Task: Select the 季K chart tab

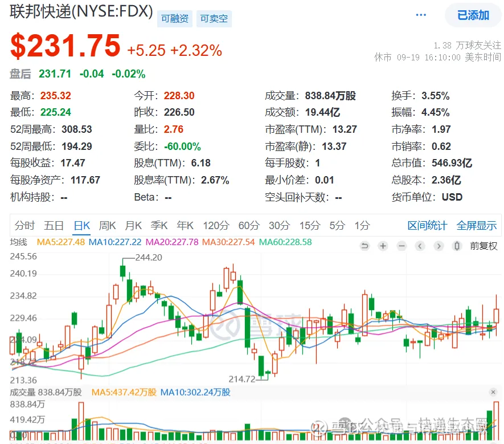Action: [x=159, y=226]
